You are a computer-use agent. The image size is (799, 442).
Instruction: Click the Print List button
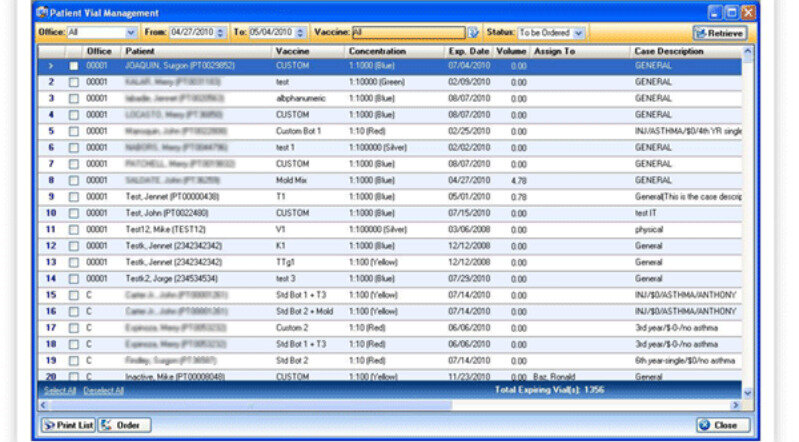(x=68, y=425)
